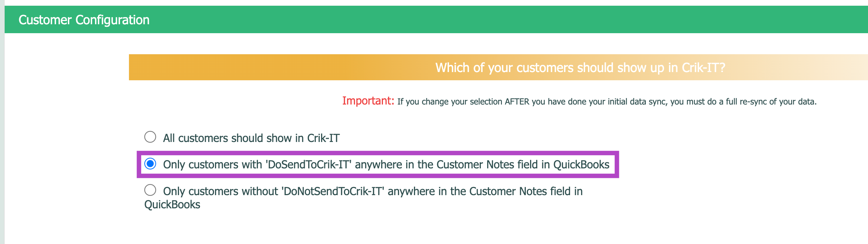This screenshot has height=244, width=868.
Task: Click the full re-sync notice sentence
Action: [607, 102]
